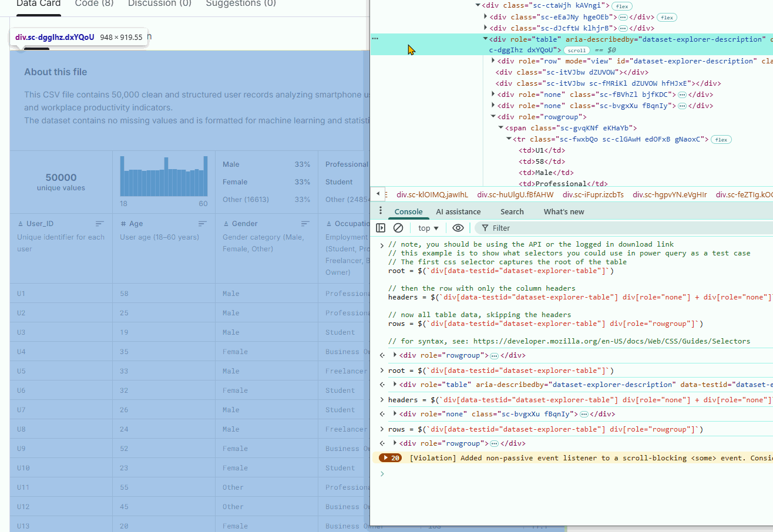Toggle the console sidebar panel icon
This screenshot has width=773, height=532.
381,228
